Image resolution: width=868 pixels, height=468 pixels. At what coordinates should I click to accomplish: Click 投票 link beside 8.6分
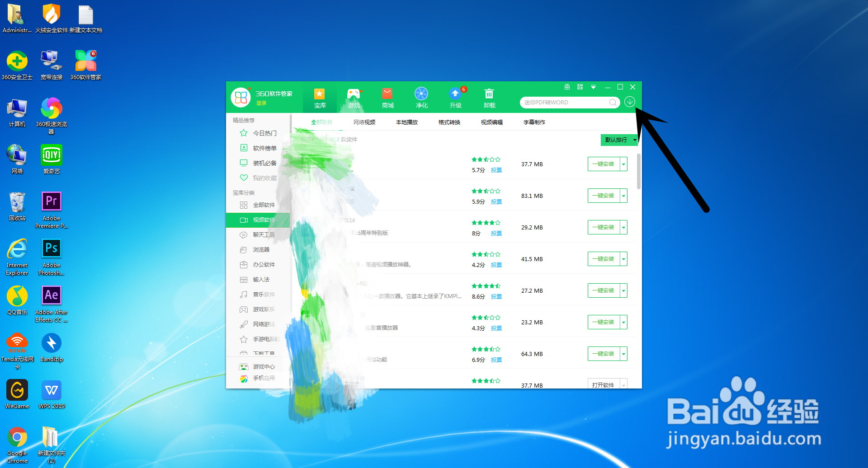496,297
